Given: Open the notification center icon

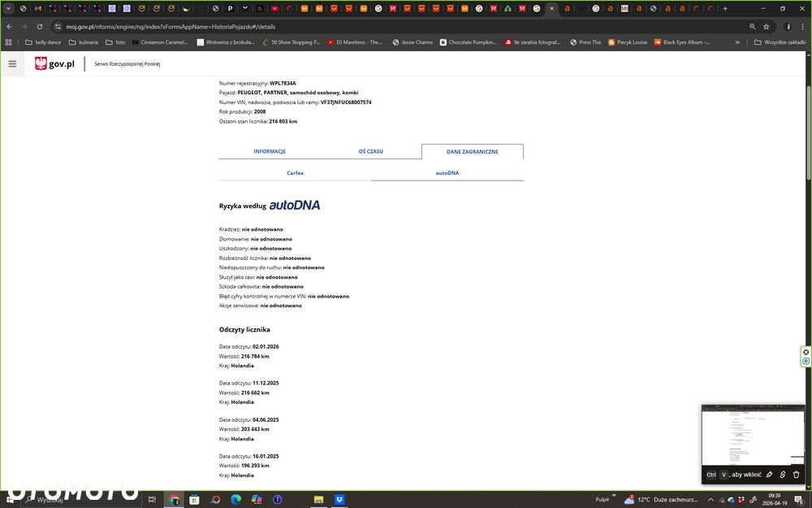Looking at the screenshot, I should pyautogui.click(x=799, y=499).
